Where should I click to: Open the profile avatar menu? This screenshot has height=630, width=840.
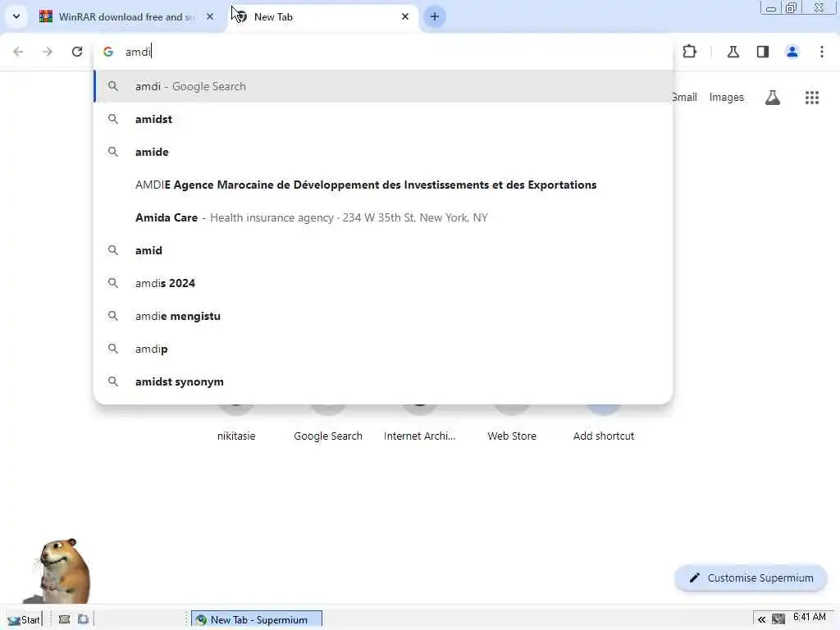coord(792,52)
